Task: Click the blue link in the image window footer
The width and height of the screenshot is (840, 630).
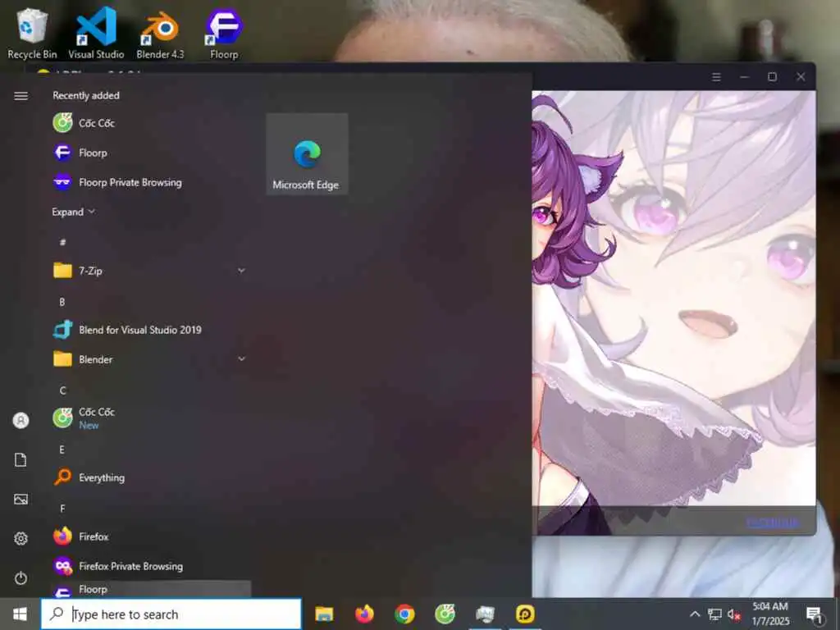Action: point(773,522)
